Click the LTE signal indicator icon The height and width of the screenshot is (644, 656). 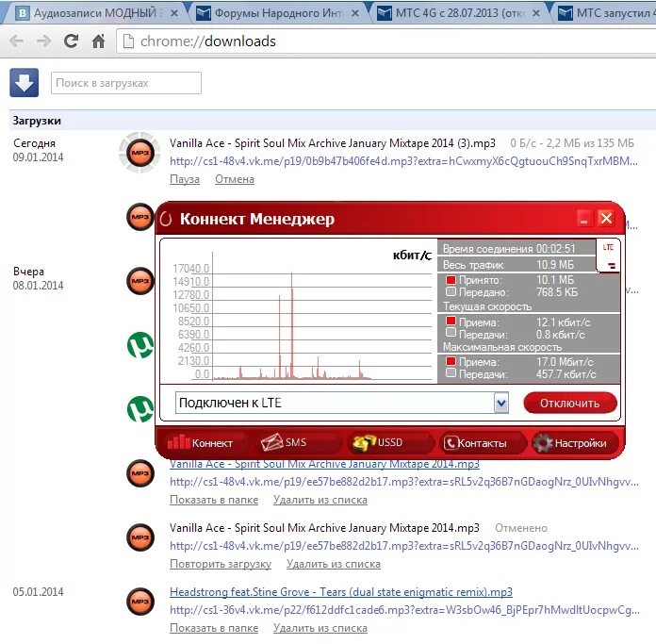pyautogui.click(x=608, y=256)
